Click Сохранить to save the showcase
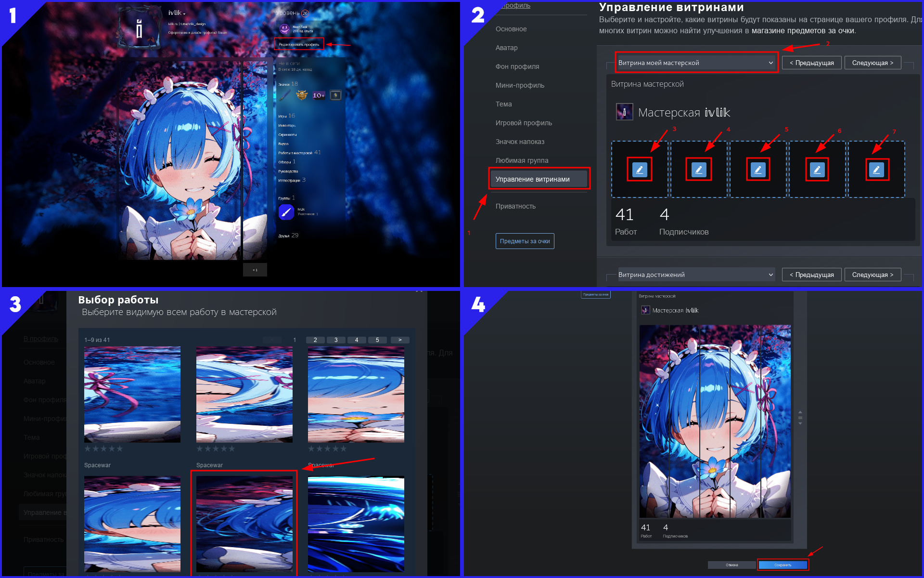 coord(783,565)
